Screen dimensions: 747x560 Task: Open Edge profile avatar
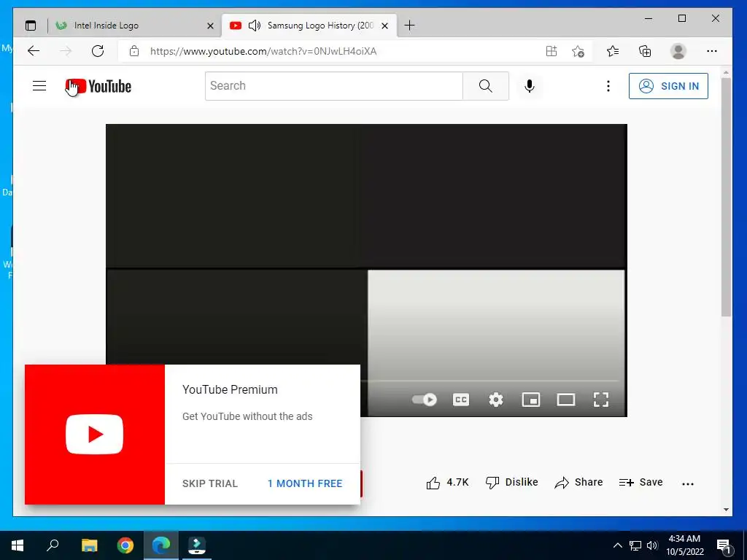(x=678, y=51)
